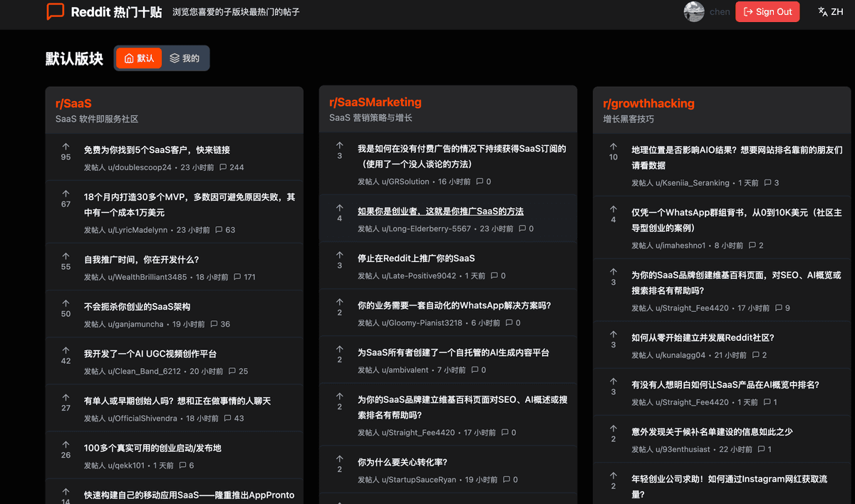
Task: Switch language with the ZH toggle
Action: (831, 11)
